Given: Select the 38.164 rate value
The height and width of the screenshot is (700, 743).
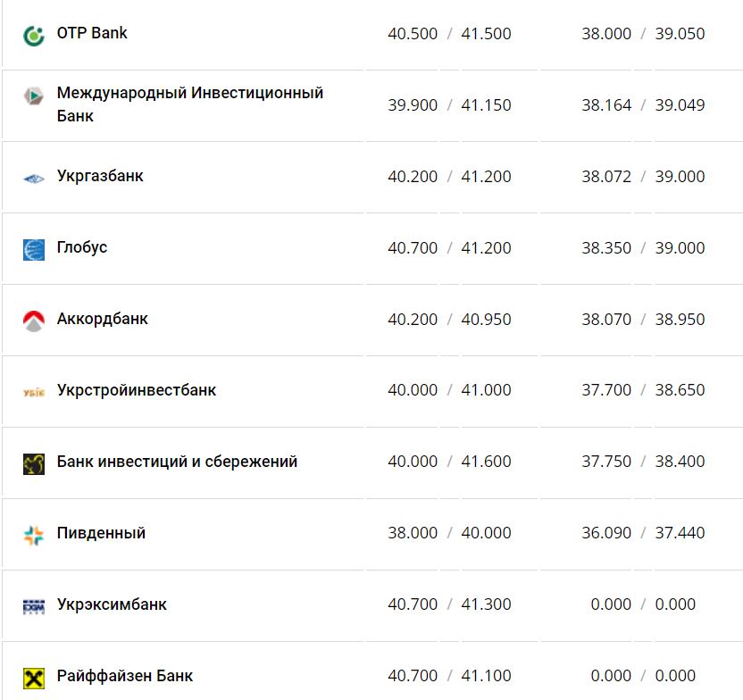Looking at the screenshot, I should click(606, 105).
